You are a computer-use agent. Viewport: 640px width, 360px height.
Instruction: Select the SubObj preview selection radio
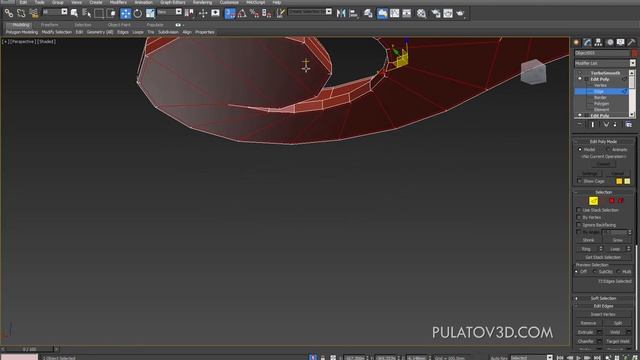click(x=595, y=271)
